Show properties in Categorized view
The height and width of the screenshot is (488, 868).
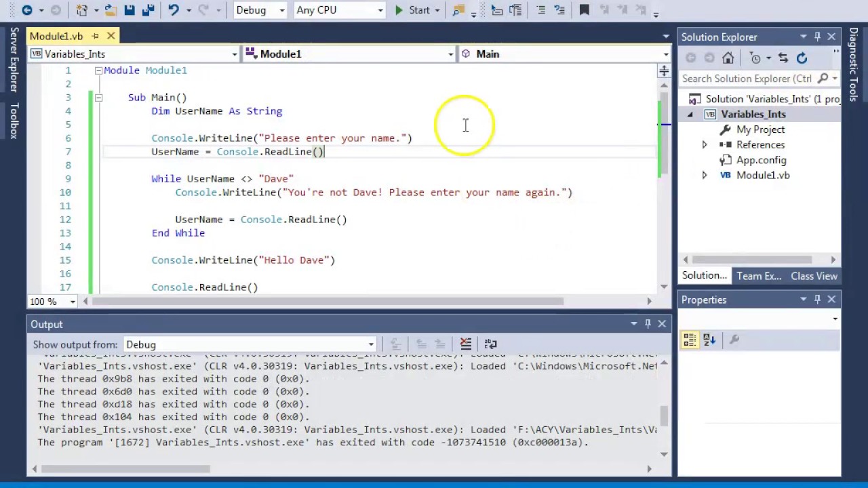click(x=690, y=340)
